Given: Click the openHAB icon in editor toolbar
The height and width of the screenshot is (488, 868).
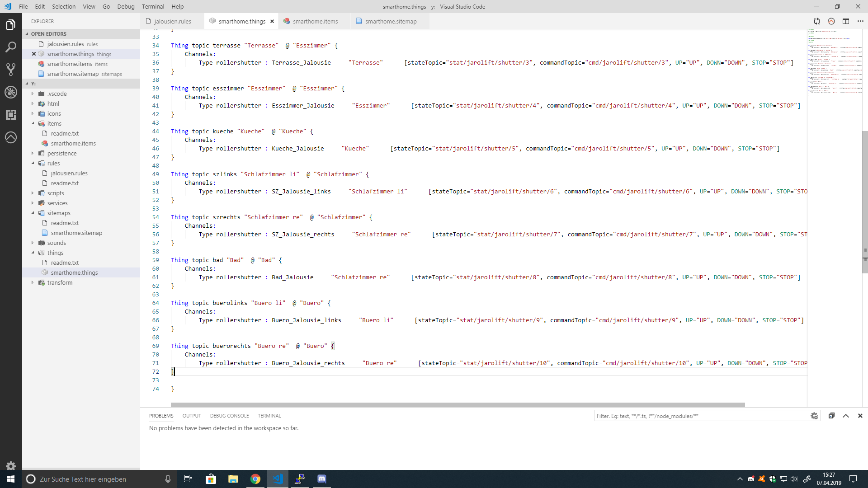Looking at the screenshot, I should coord(831,21).
